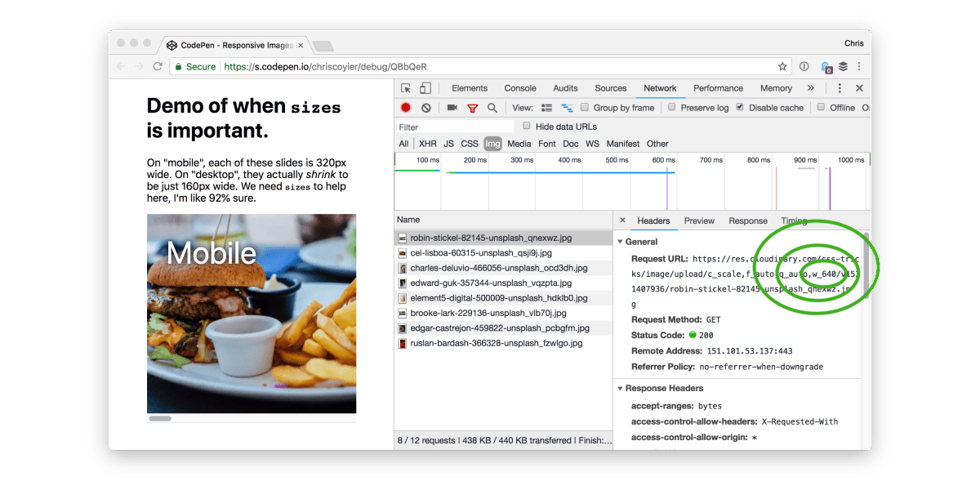980x490 pixels.
Task: Stop recording the network log
Action: (406, 108)
